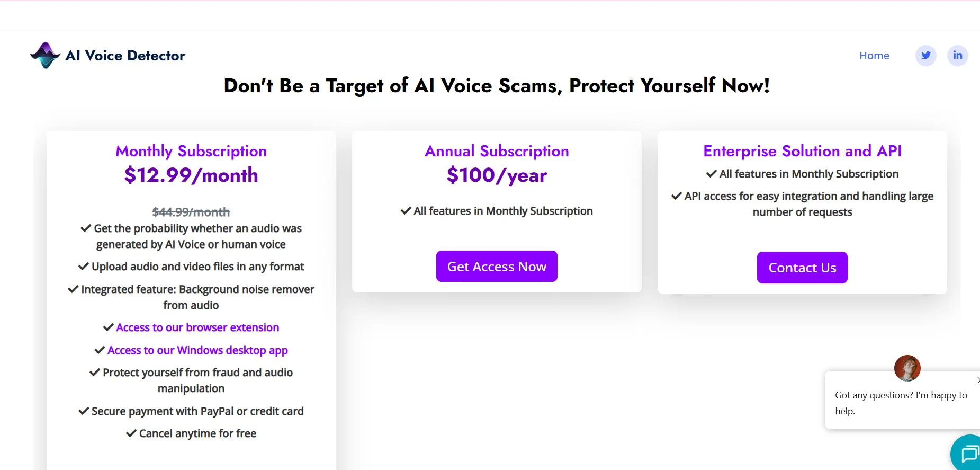This screenshot has height=470, width=980.
Task: Click the $100/year price text
Action: (497, 175)
